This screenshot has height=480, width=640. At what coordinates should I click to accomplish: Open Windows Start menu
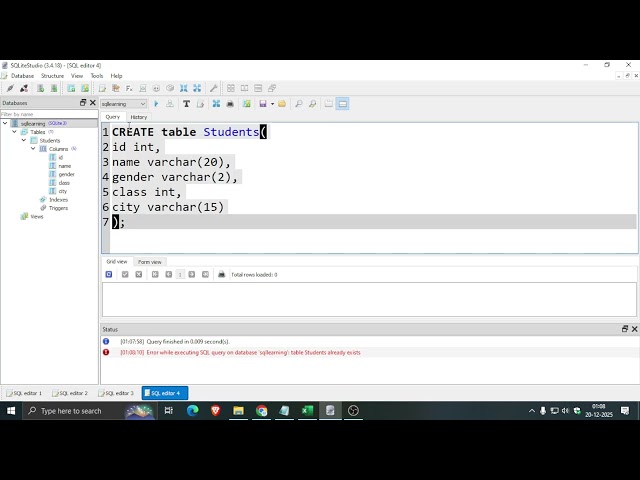pos(11,411)
